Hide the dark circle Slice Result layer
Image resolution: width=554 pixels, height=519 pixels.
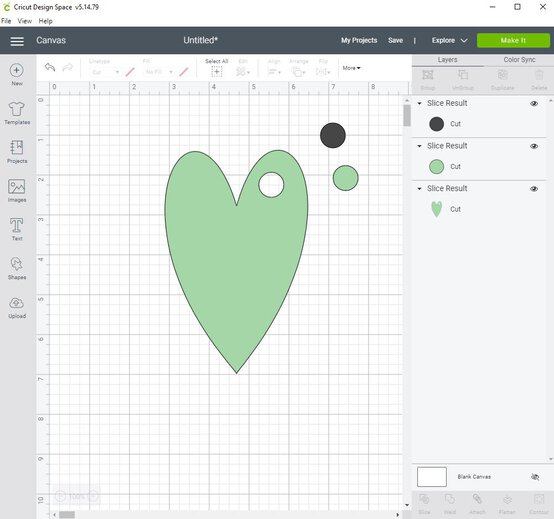(x=534, y=104)
